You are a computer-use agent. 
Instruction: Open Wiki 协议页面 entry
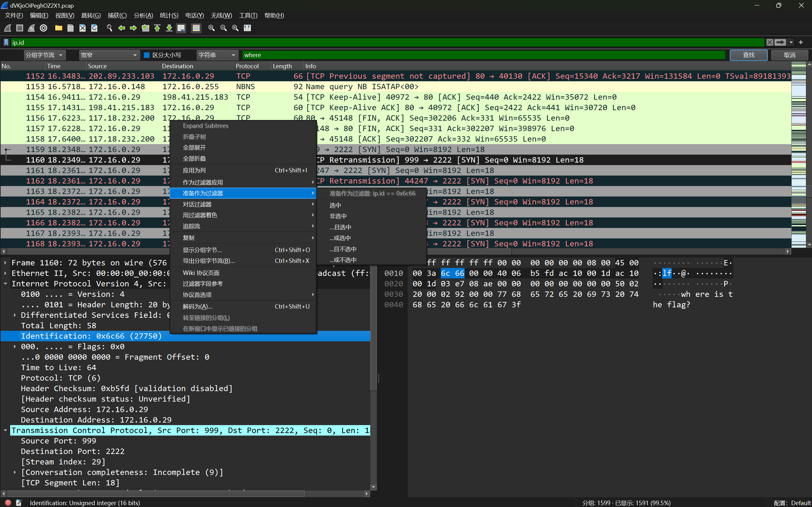(x=244, y=273)
